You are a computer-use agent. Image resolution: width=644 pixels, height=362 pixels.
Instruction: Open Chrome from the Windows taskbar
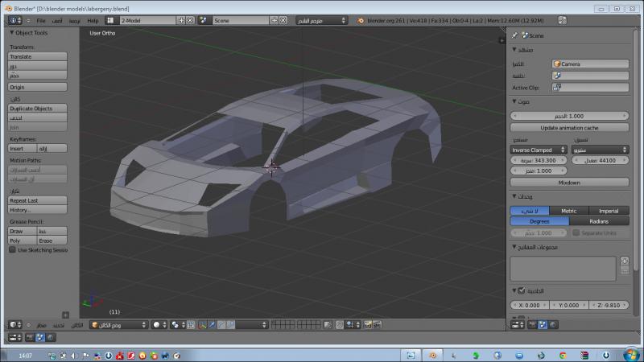tap(563, 356)
